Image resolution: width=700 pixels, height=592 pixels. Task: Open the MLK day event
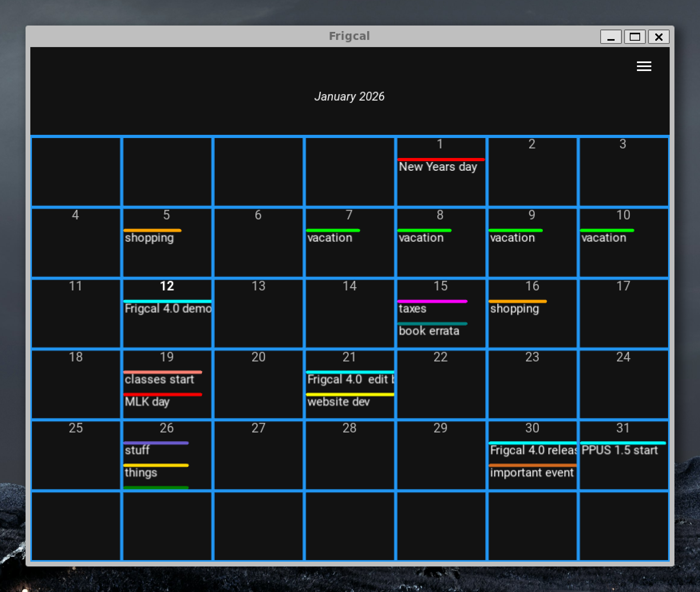tap(147, 402)
